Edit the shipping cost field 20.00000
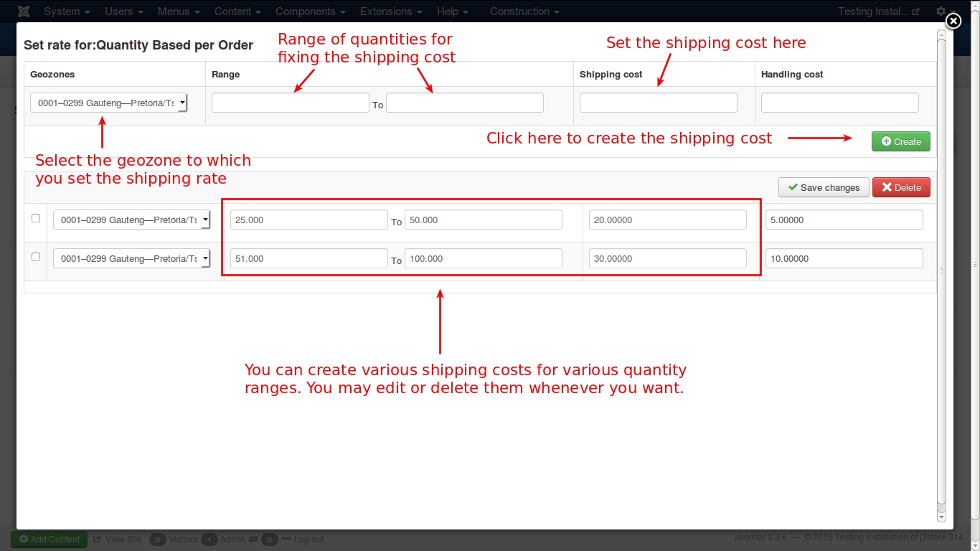This screenshot has width=980, height=551. click(x=668, y=220)
